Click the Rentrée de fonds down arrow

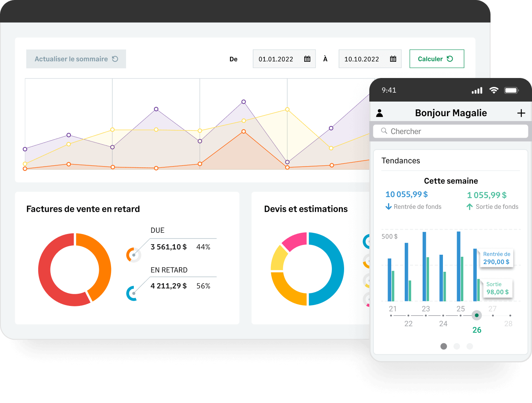coord(388,206)
